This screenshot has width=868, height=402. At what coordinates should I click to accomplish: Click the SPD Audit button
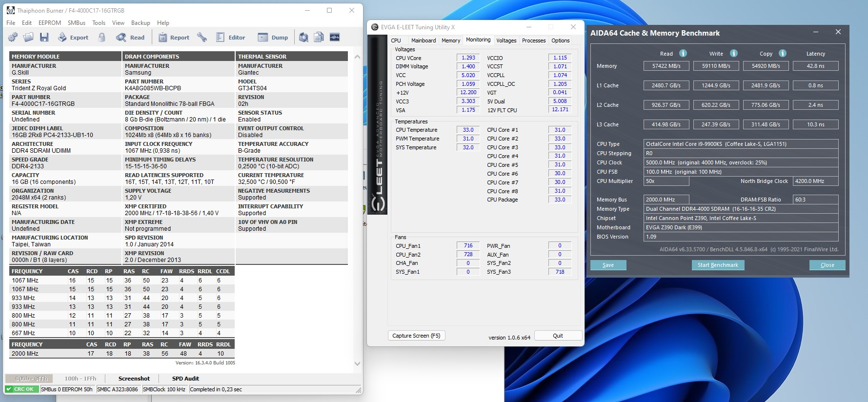coord(185,379)
